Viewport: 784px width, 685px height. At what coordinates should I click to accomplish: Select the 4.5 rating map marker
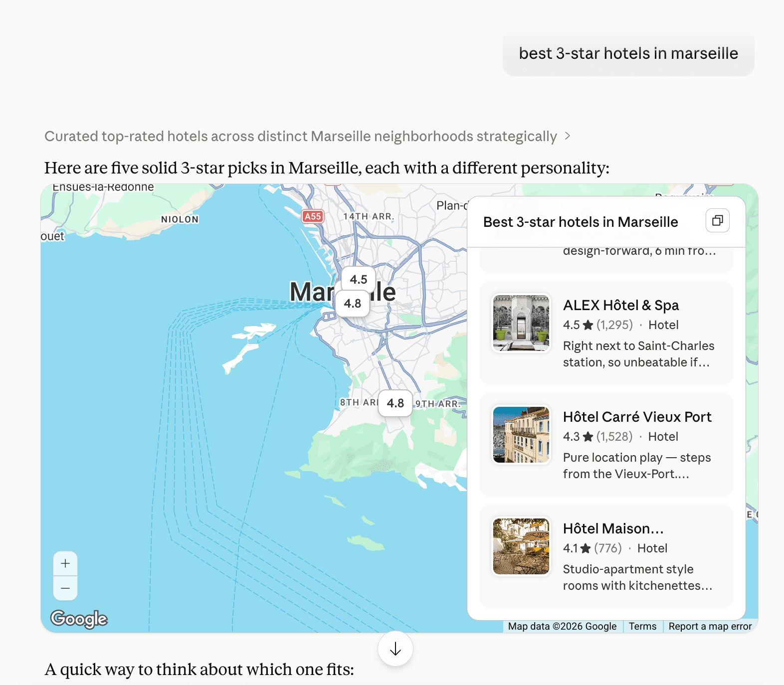(x=359, y=279)
